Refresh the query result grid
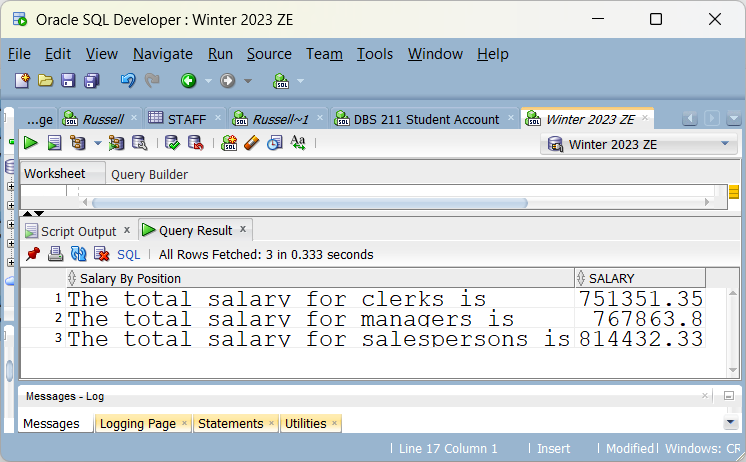 point(78,255)
